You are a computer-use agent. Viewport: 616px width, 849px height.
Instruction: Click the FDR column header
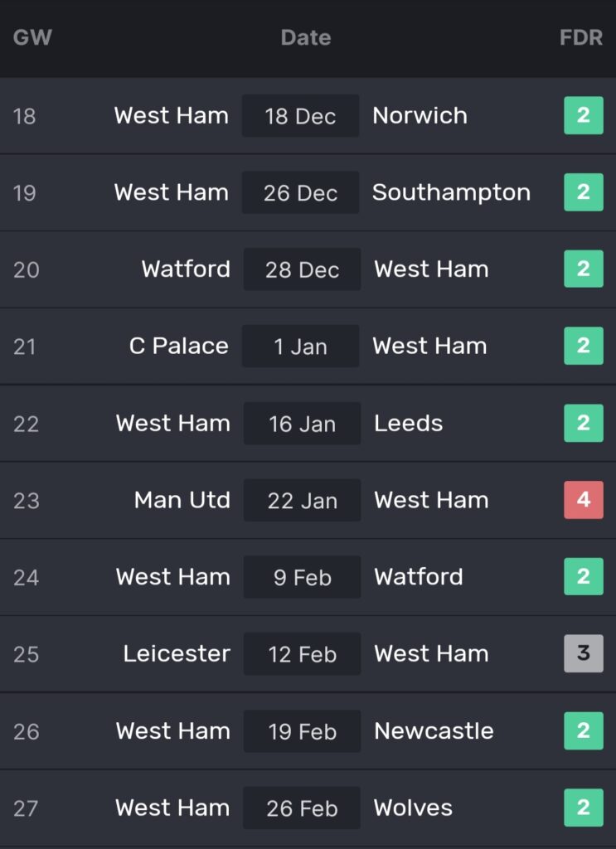click(x=581, y=37)
